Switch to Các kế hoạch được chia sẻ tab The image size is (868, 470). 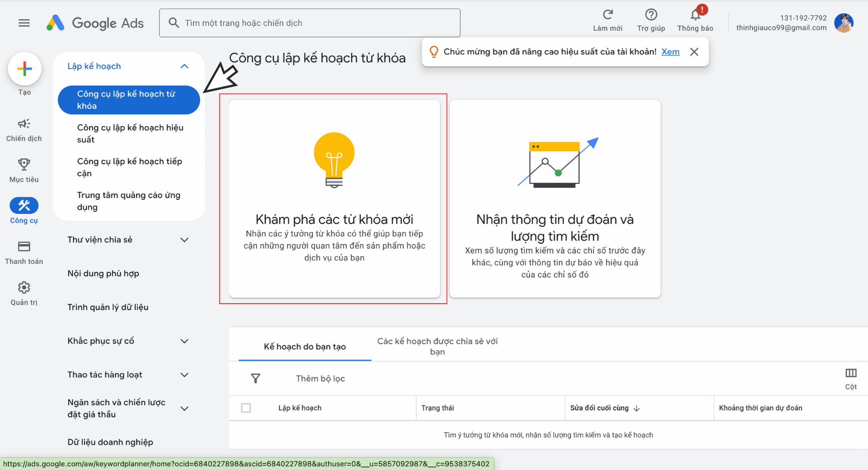(x=437, y=346)
